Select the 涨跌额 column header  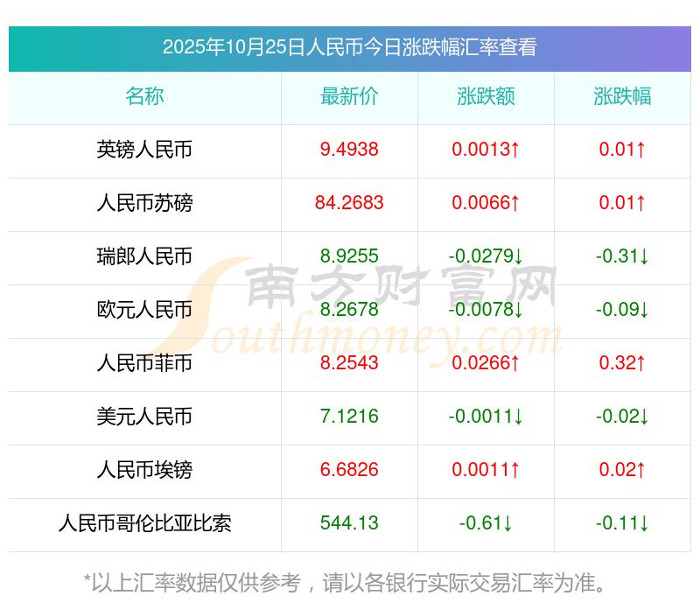(486, 96)
